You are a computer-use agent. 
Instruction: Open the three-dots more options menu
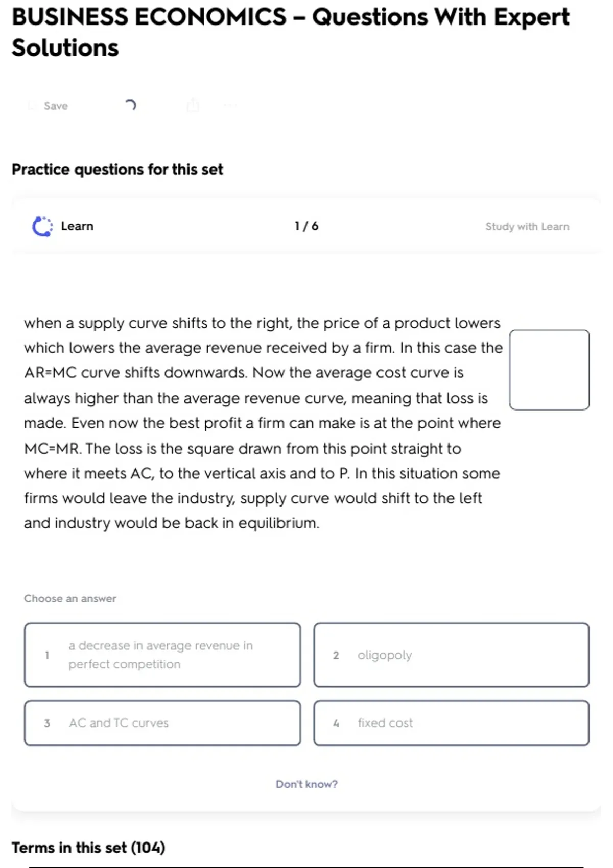230,106
